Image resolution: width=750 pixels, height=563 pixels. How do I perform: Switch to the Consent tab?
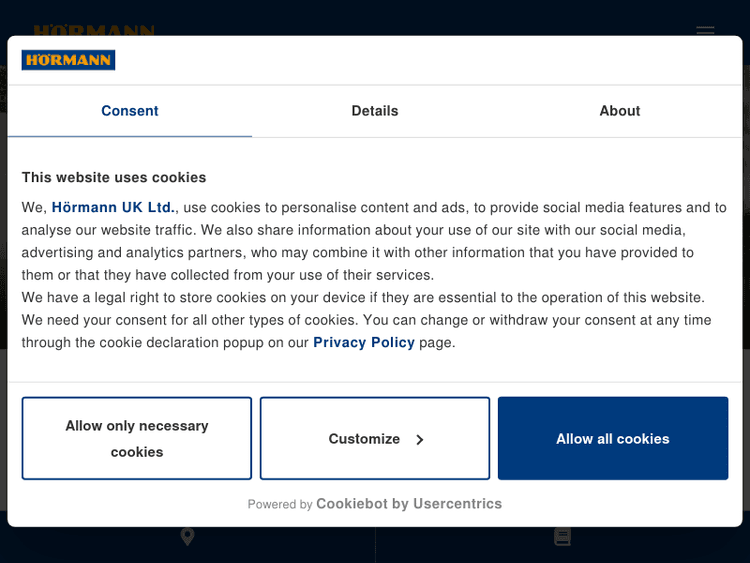click(130, 111)
